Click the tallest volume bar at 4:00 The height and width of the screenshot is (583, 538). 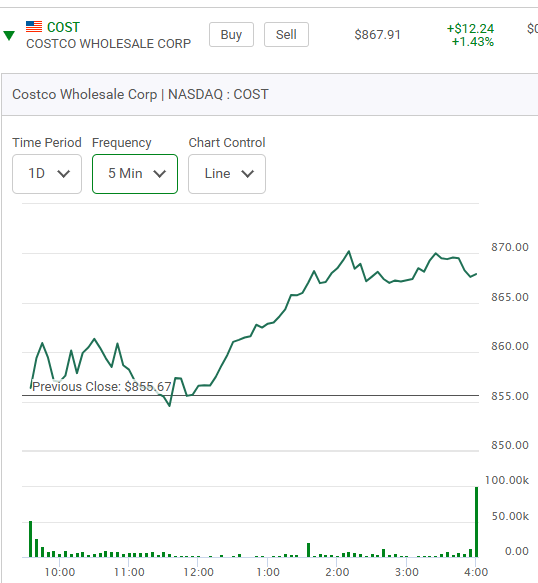click(476, 522)
